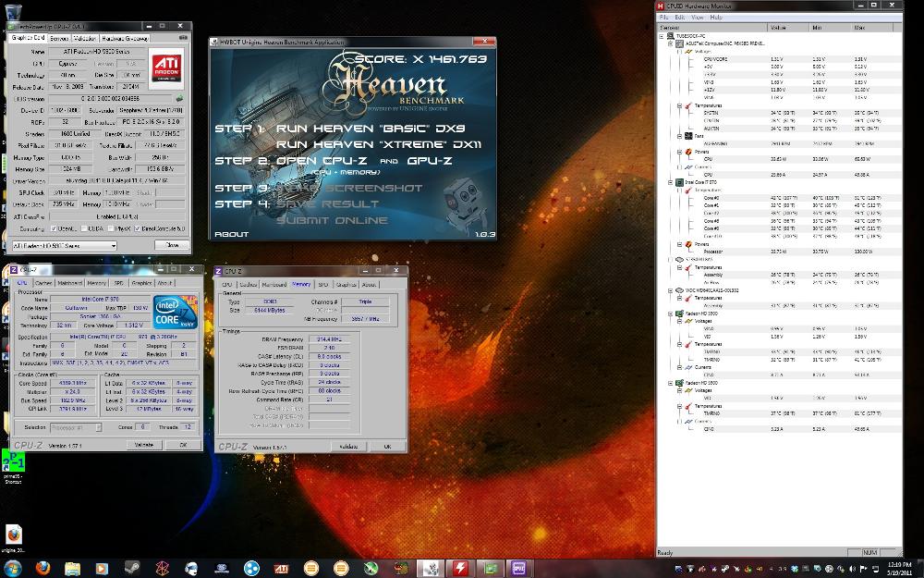Toggle the OpenCL checkbox in GPU-Z
The width and height of the screenshot is (924, 578).
[54, 228]
